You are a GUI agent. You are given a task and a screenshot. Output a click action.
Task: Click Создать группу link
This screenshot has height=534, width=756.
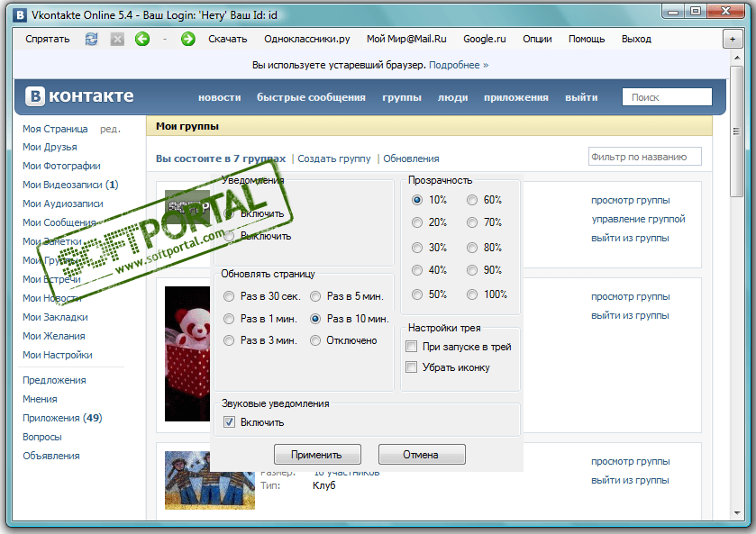coord(334,158)
